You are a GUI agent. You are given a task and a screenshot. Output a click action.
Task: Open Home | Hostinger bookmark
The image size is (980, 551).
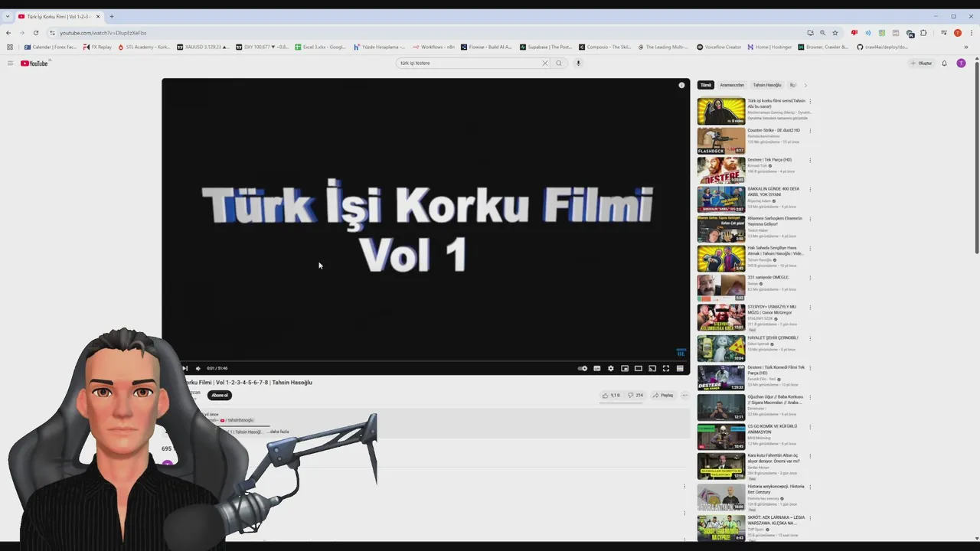coord(769,47)
